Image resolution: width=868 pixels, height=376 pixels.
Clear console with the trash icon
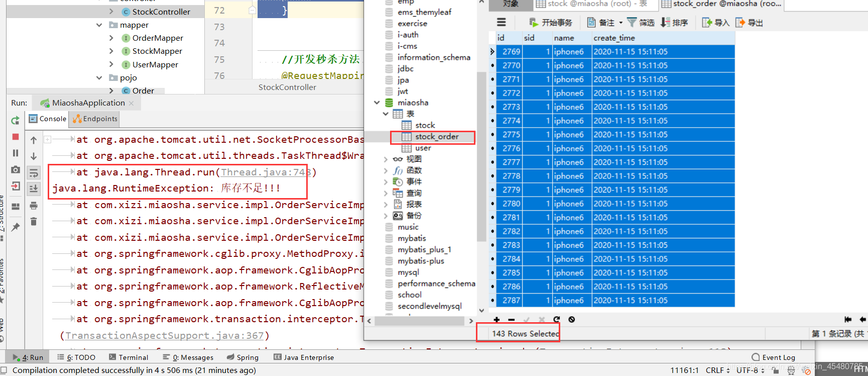[x=34, y=221]
